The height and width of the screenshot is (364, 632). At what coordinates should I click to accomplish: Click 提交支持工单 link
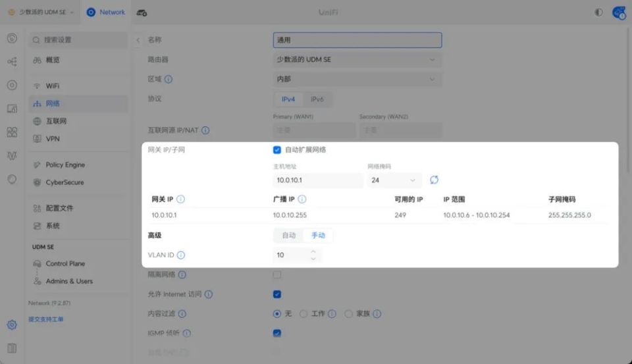[45, 319]
